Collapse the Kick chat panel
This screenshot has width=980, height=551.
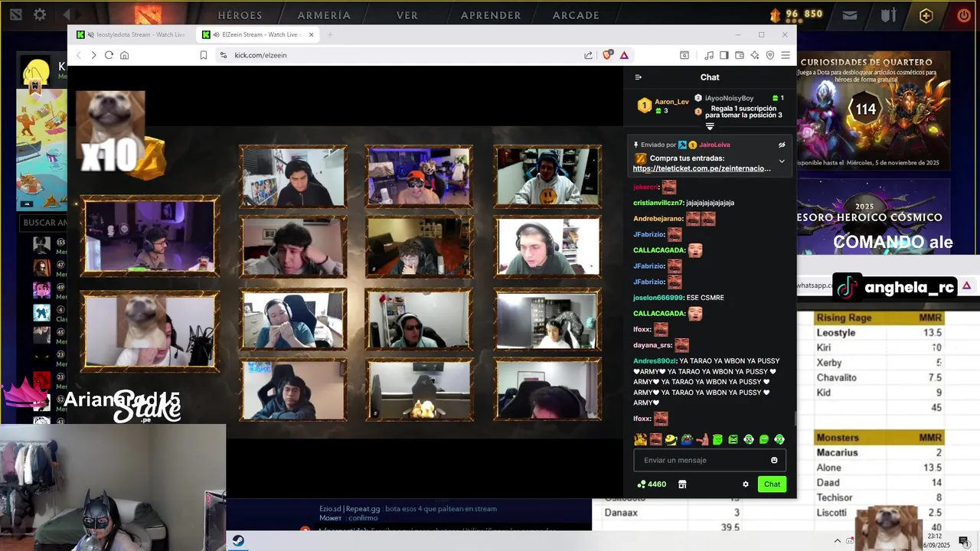639,77
